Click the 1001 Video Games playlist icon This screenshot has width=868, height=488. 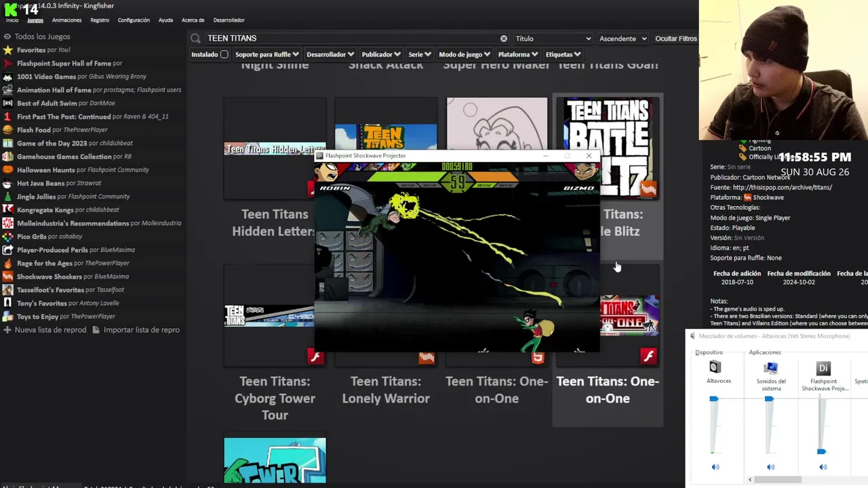coord(7,77)
